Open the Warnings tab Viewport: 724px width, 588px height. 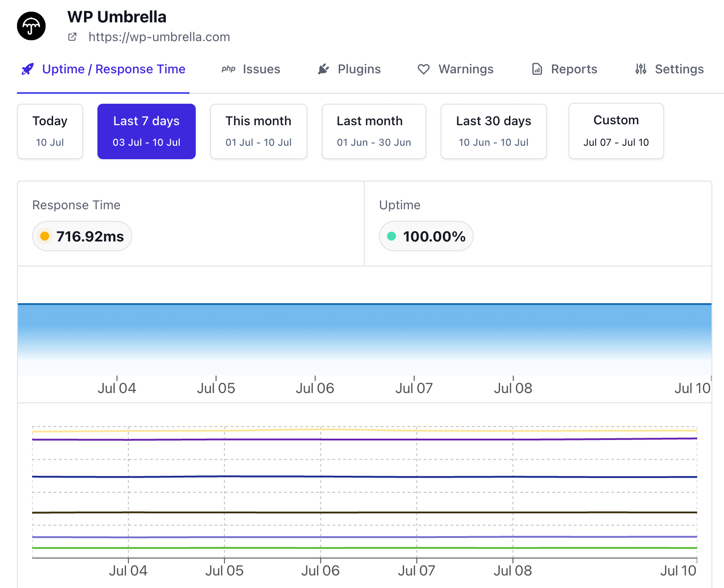[x=455, y=69]
